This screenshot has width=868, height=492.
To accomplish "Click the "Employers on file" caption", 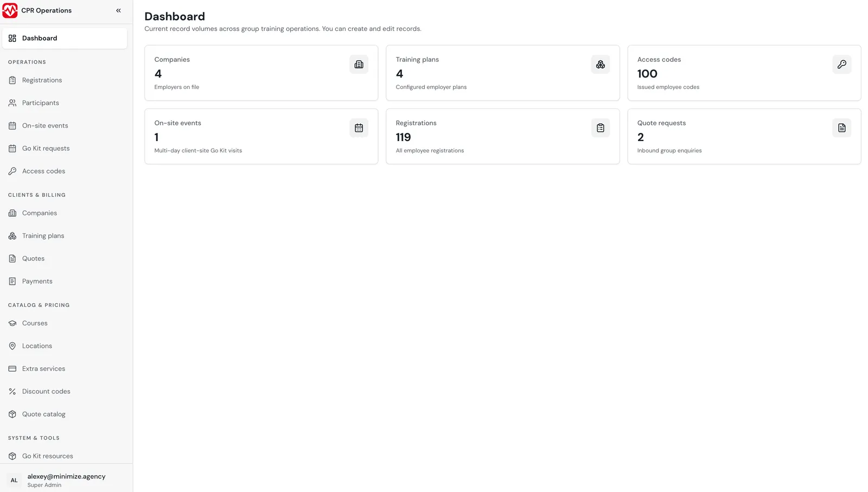I will tap(177, 87).
